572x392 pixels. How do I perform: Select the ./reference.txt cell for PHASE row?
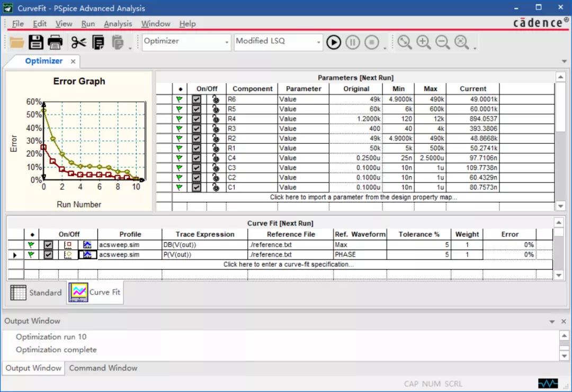[x=290, y=254]
